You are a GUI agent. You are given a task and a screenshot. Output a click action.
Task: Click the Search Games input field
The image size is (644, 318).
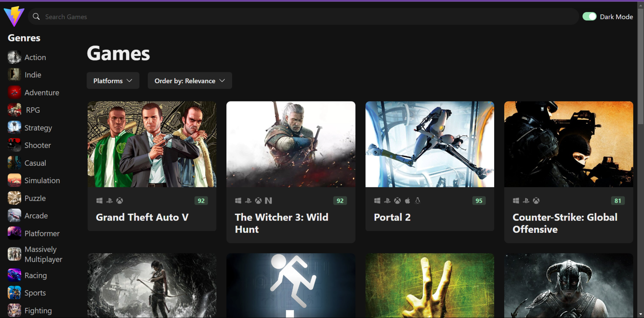click(300, 17)
